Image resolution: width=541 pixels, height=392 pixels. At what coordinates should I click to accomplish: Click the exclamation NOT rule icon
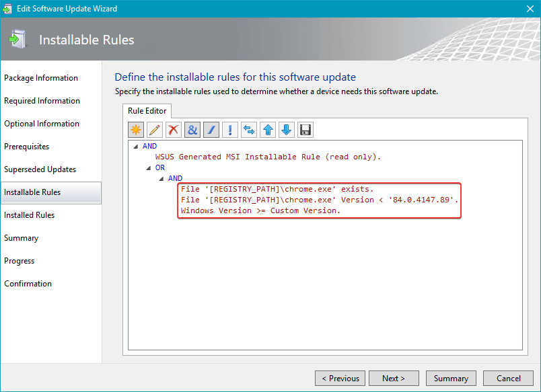[229, 130]
